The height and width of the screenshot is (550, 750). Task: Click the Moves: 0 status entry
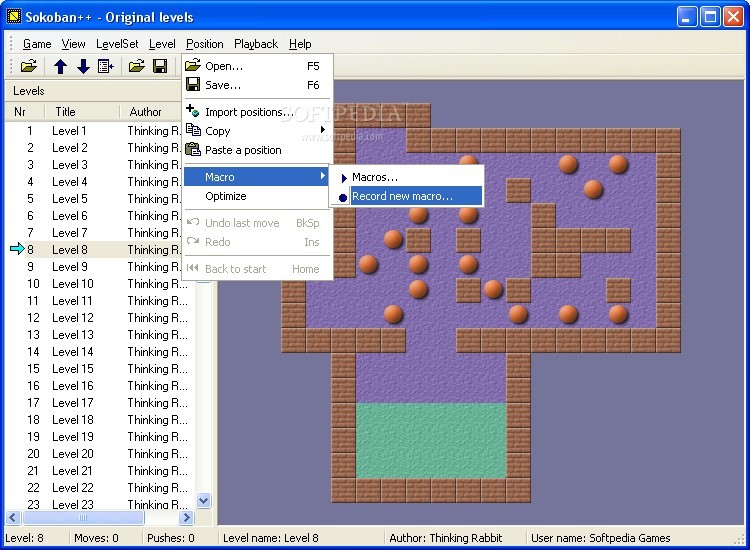[96, 538]
